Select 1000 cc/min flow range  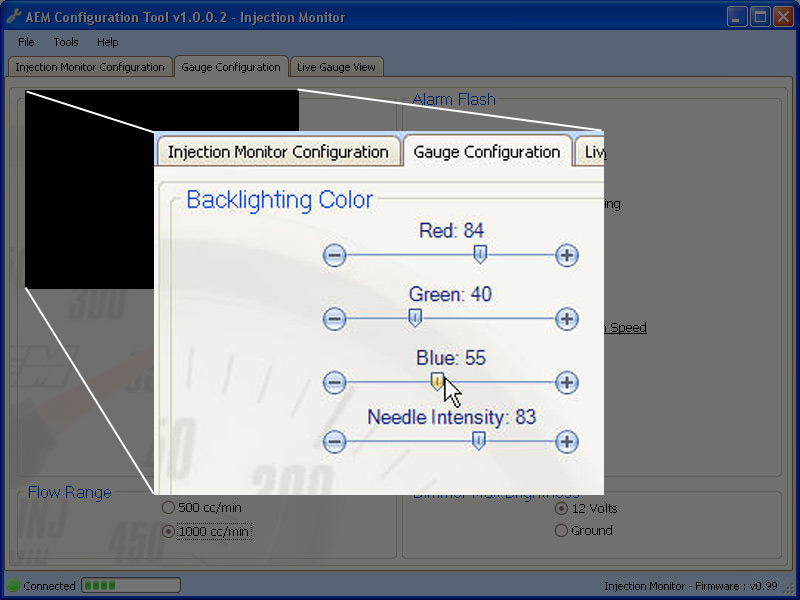click(207, 532)
